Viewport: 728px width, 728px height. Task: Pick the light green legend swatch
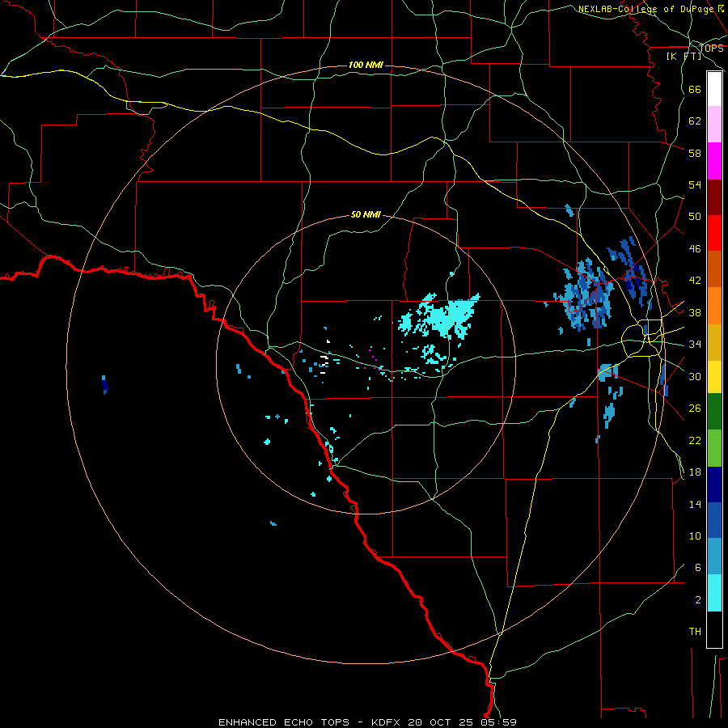pyautogui.click(x=714, y=448)
